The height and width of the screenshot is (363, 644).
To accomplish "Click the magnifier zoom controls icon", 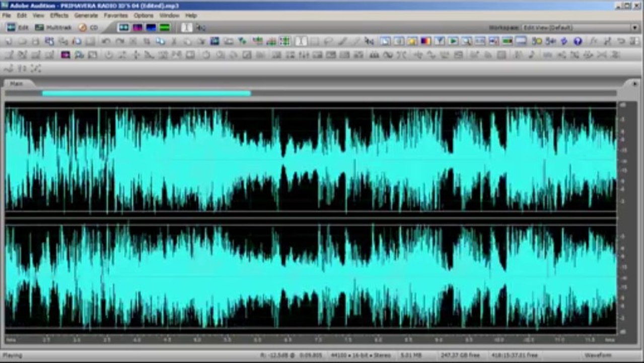I will [x=466, y=41].
